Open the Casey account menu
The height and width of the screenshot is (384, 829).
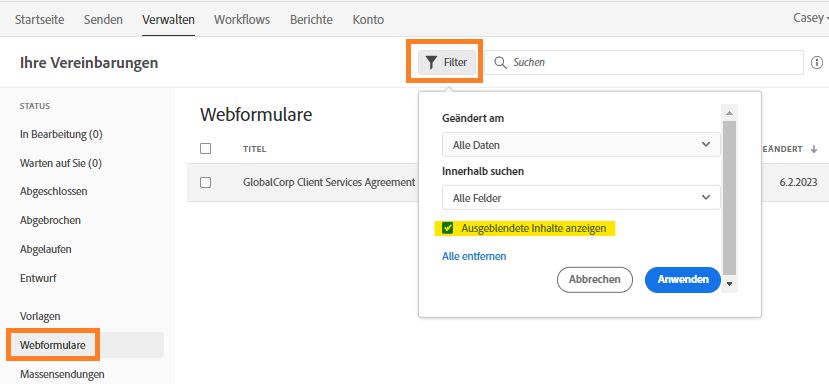[x=810, y=18]
